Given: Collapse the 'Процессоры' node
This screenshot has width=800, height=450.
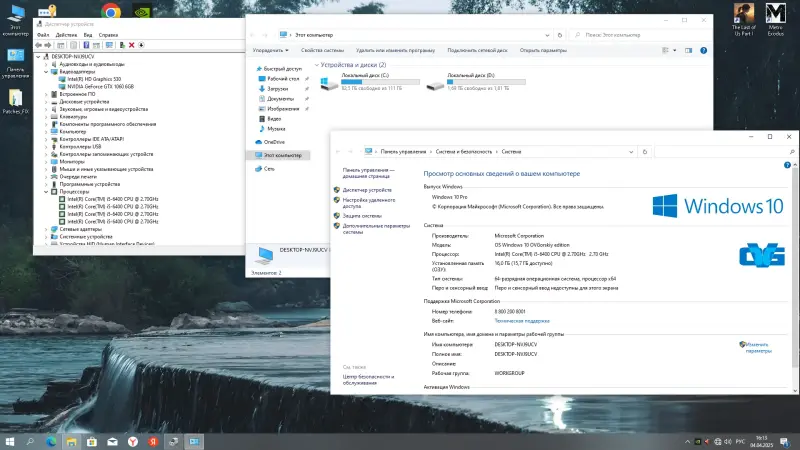Looking at the screenshot, I should point(46,192).
